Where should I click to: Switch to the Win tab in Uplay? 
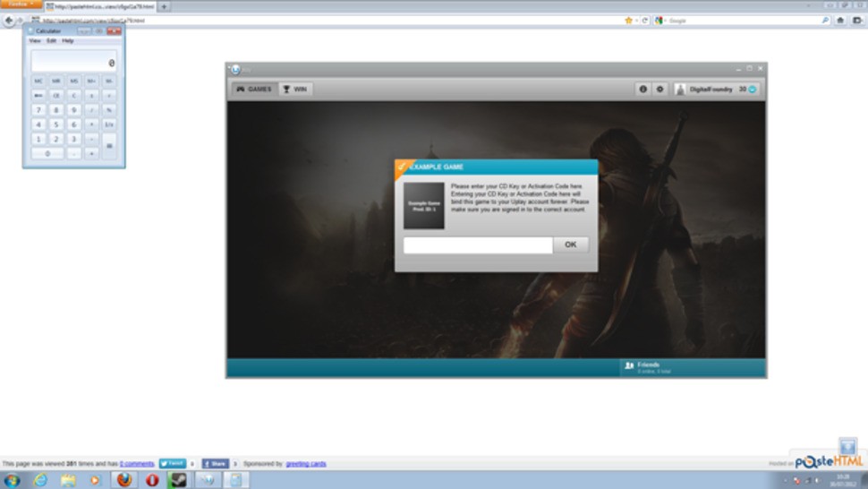tap(295, 90)
